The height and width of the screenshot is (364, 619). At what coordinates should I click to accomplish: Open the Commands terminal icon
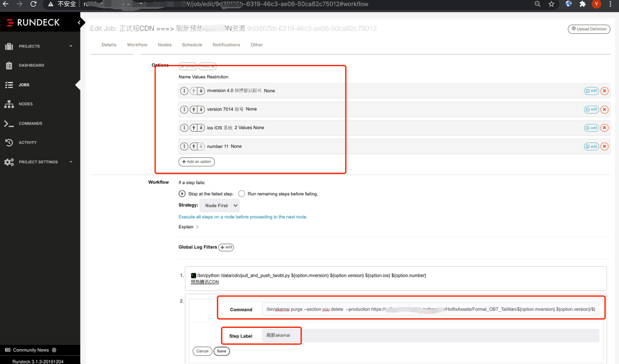(x=9, y=124)
